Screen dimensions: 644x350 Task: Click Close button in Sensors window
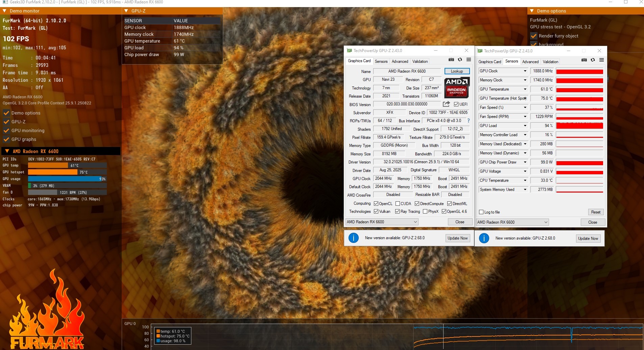point(592,222)
